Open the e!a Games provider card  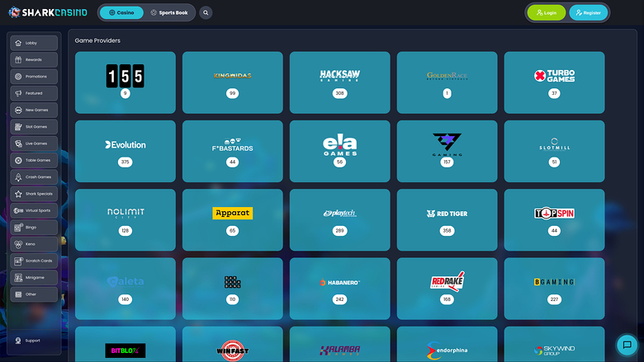[339, 151]
